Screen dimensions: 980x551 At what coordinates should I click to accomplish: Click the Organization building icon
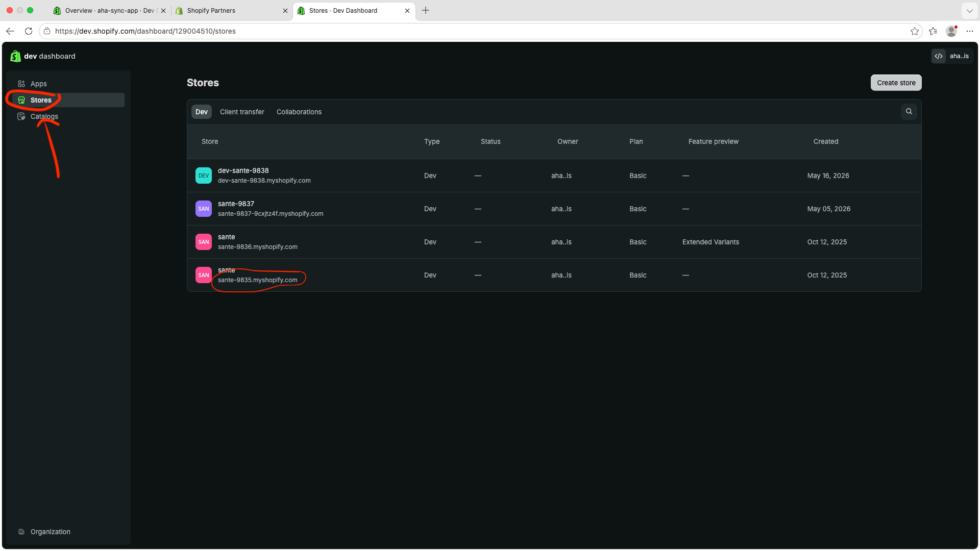pyautogui.click(x=21, y=532)
